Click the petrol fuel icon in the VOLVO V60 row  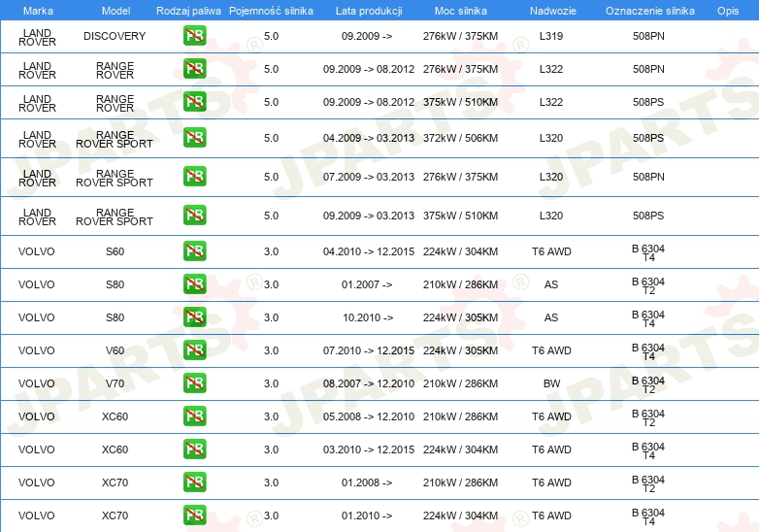[194, 350]
